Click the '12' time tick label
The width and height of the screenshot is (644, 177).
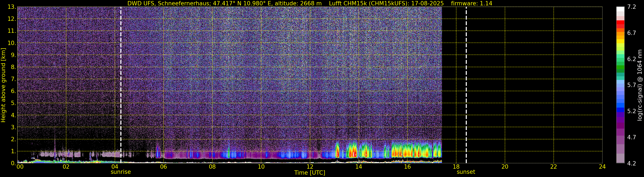(x=310, y=167)
